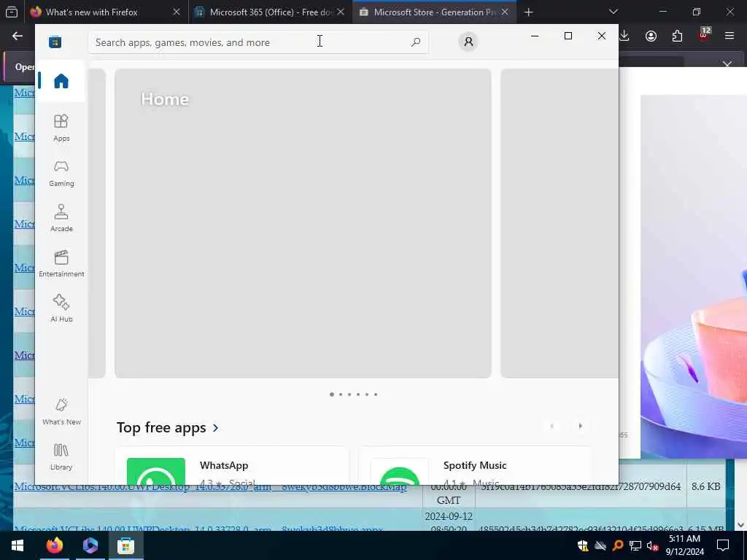The image size is (747, 560).
Task: Open the Top free apps list
Action: click(x=168, y=427)
